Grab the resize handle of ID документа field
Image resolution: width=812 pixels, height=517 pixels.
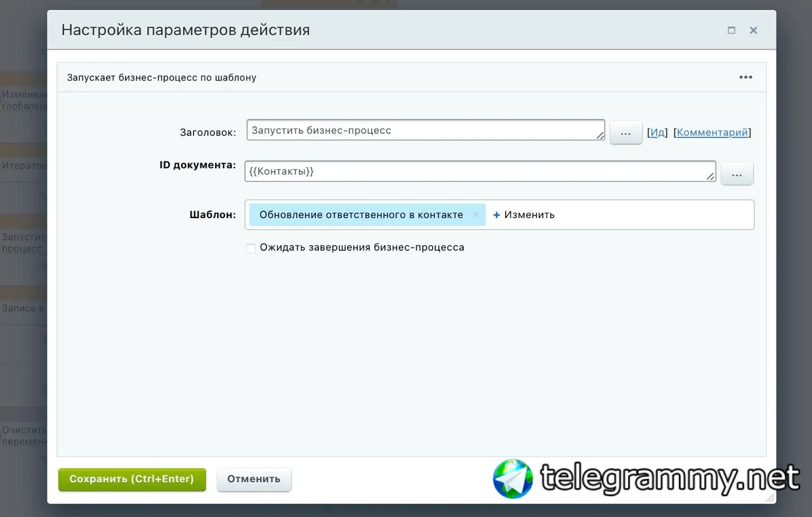pyautogui.click(x=711, y=177)
